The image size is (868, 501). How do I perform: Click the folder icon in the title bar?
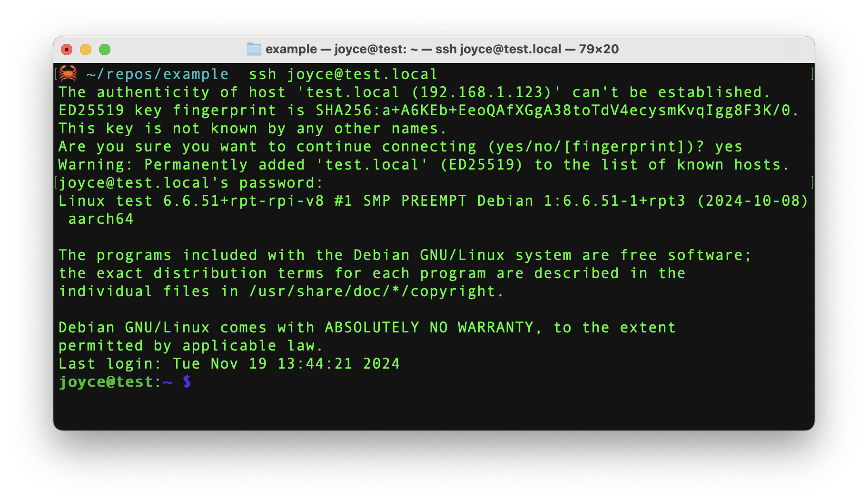click(254, 49)
